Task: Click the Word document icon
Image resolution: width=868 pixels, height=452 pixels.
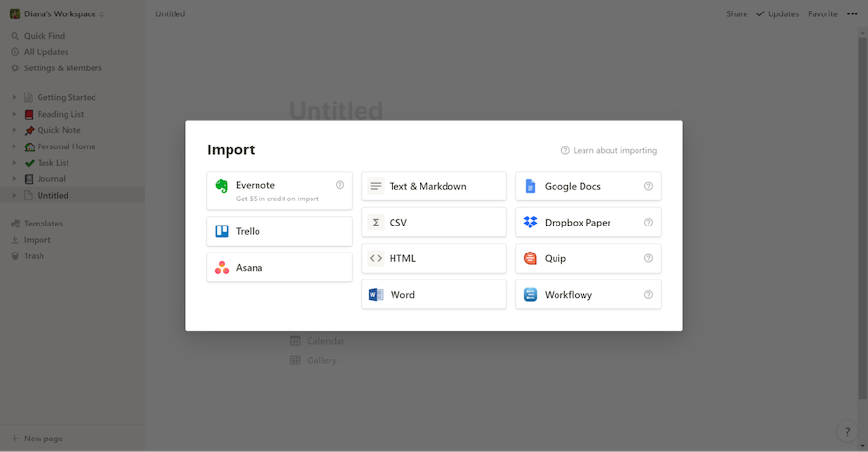Action: [x=376, y=295]
